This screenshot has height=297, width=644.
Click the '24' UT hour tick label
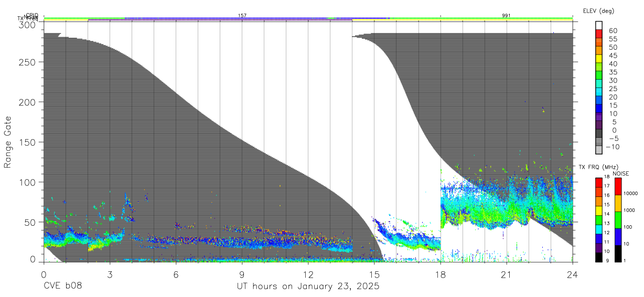pos(573,274)
